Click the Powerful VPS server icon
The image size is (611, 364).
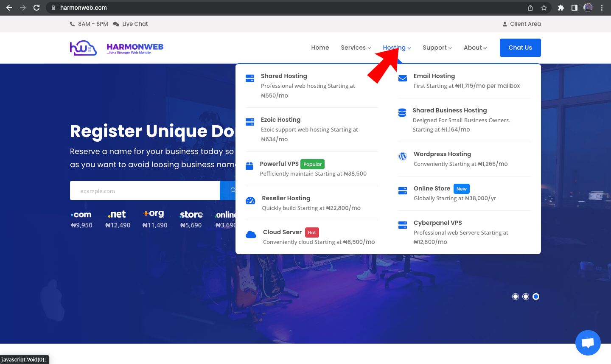click(x=249, y=165)
